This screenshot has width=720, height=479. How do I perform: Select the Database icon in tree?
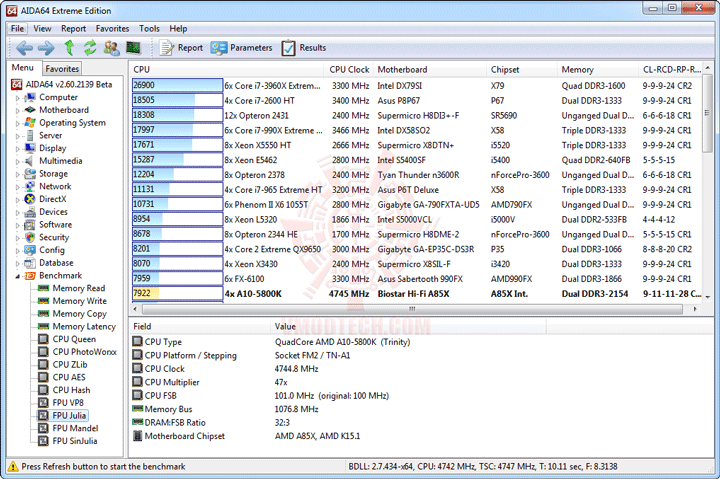pyautogui.click(x=30, y=263)
